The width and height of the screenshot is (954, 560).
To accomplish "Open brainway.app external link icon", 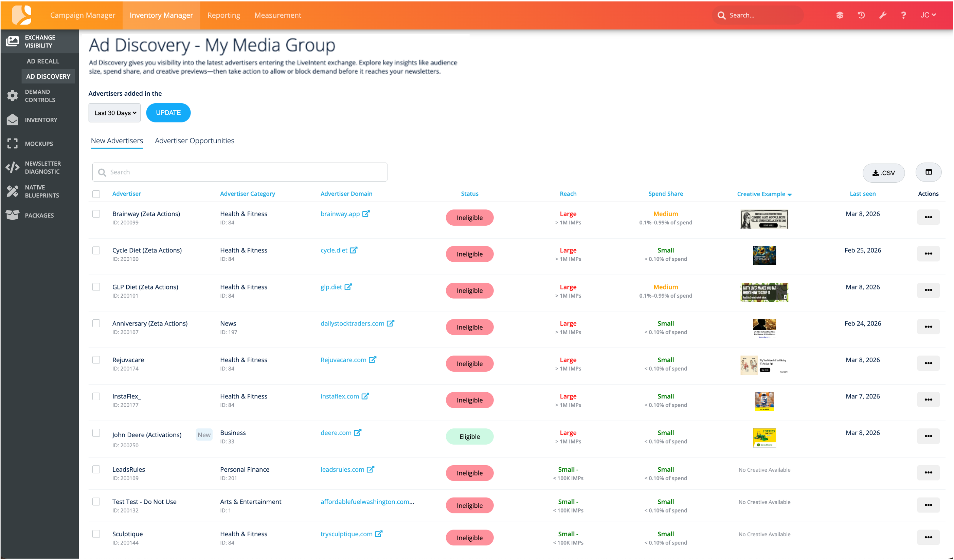I will tap(366, 214).
